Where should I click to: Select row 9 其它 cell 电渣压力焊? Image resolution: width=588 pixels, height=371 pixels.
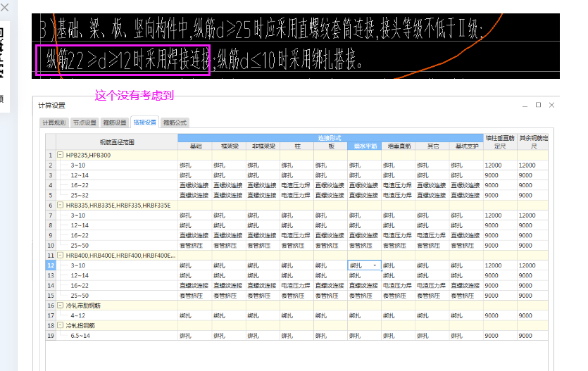[432, 235]
